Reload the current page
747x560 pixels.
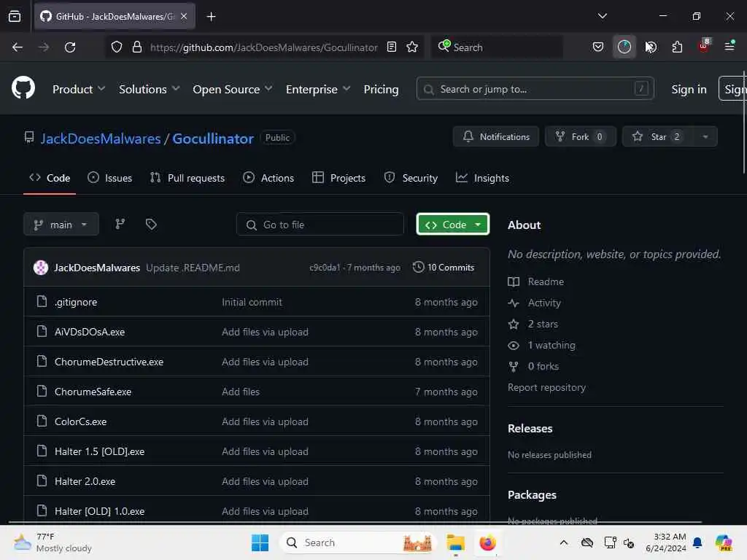coord(70,47)
